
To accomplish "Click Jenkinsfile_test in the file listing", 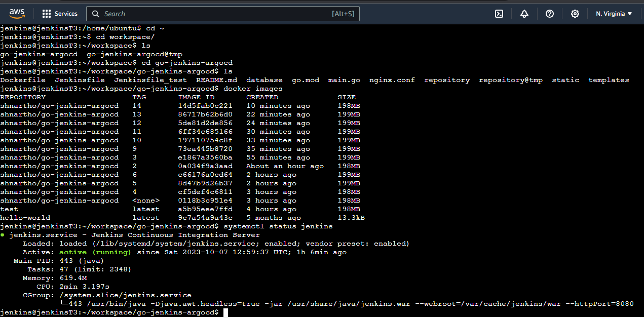I will (150, 80).
